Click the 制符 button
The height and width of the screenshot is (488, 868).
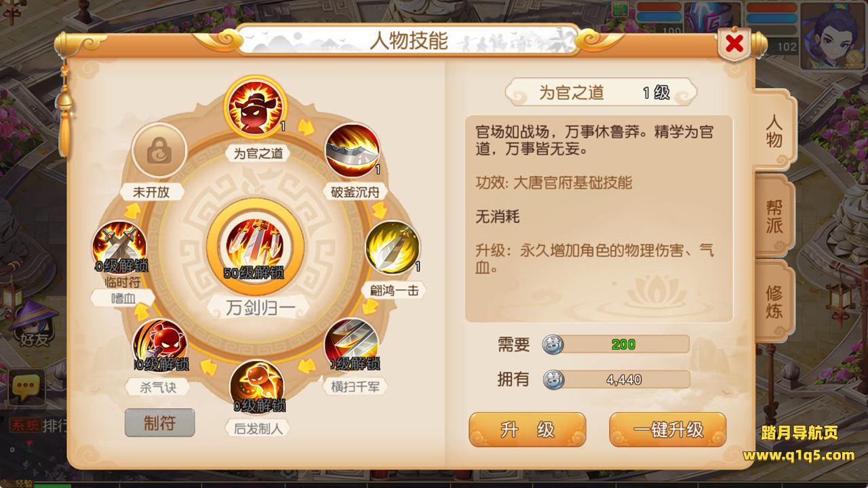click(160, 423)
